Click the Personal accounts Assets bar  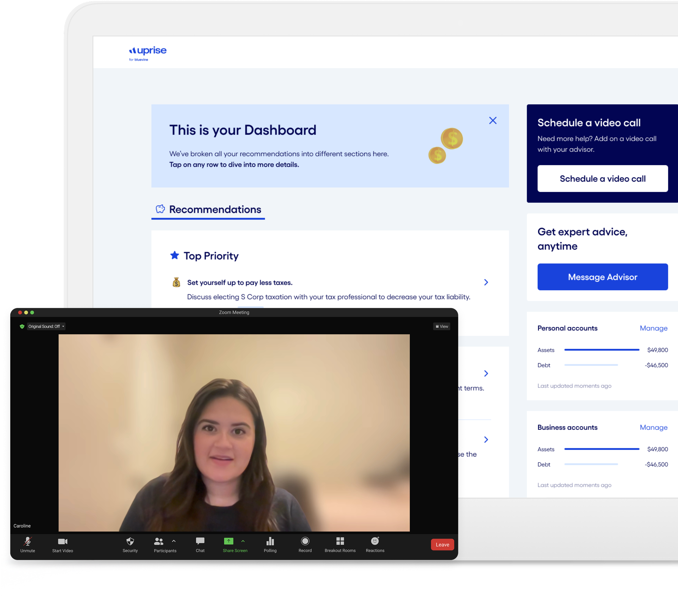tap(602, 350)
